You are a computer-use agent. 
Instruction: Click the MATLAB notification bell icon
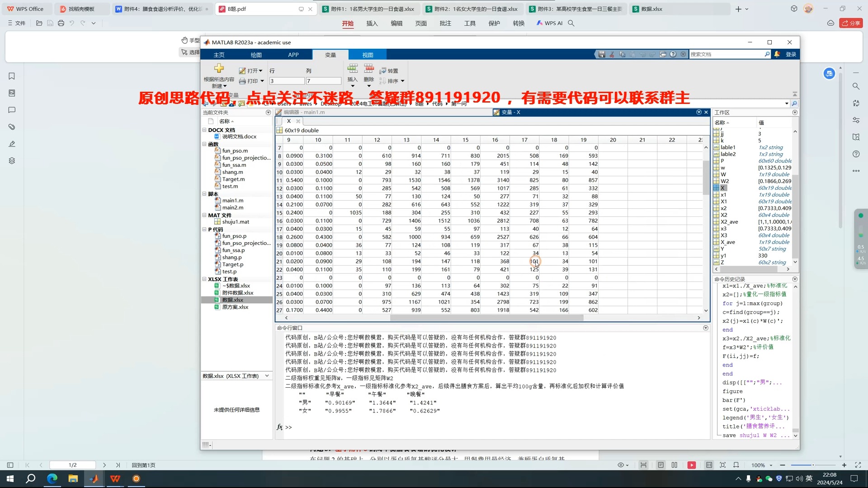[777, 54]
